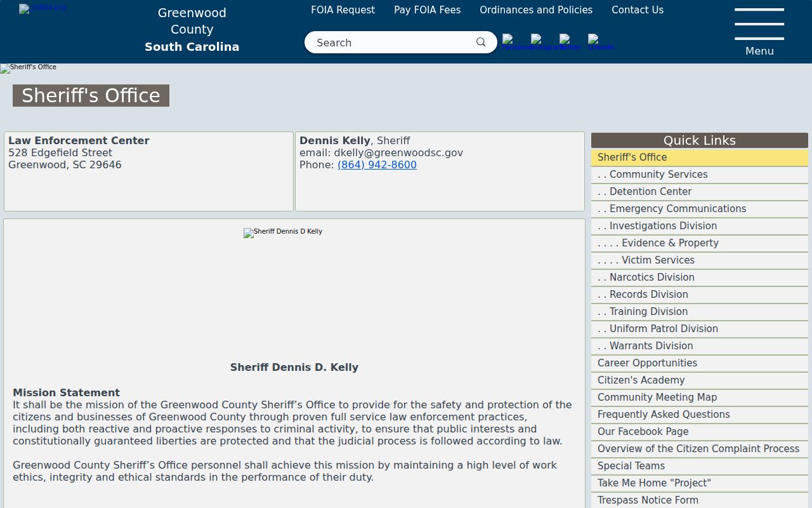Open Narcotics Division quick link
The width and height of the screenshot is (812, 508).
coord(700,277)
